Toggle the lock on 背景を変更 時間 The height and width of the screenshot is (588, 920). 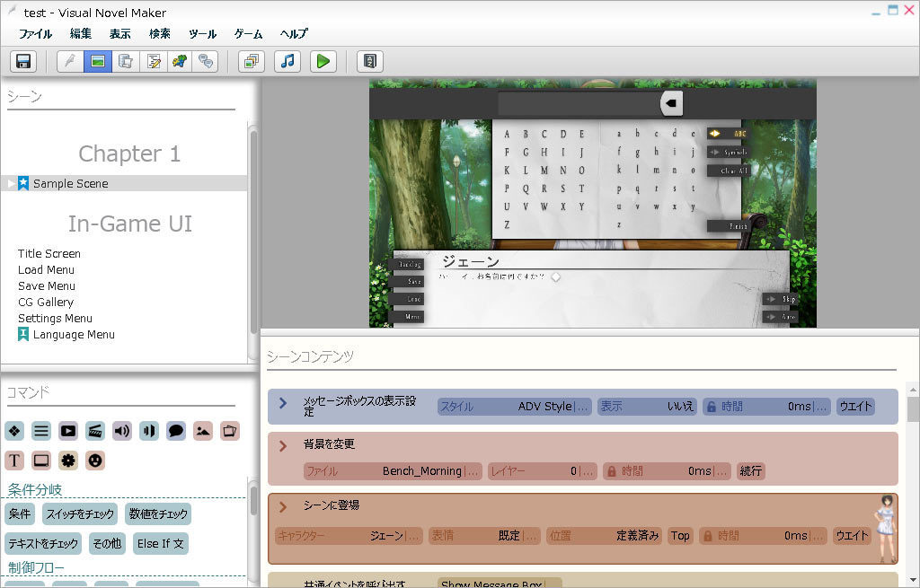pyautogui.click(x=611, y=470)
